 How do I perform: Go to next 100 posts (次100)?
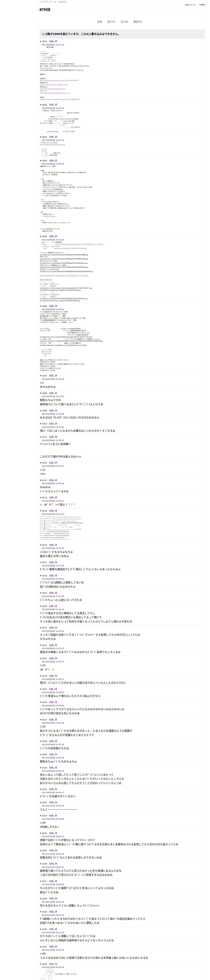pyautogui.click(x=124, y=22)
